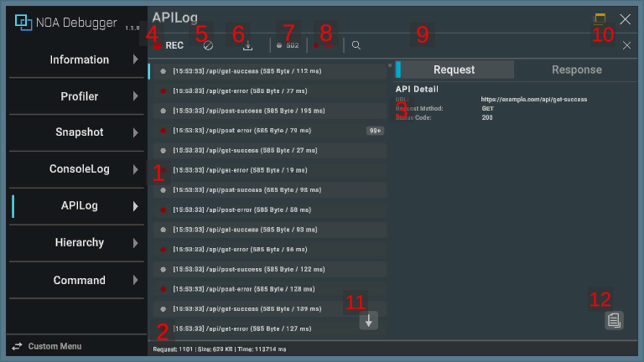644x362 pixels.
Task: Click the example.com URL value
Action: [x=534, y=100]
